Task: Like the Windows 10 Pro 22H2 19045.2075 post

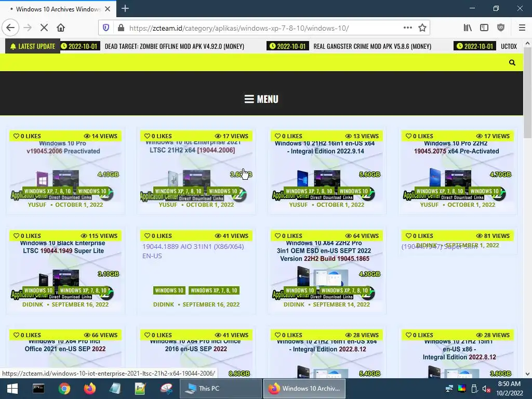Action: click(419, 136)
